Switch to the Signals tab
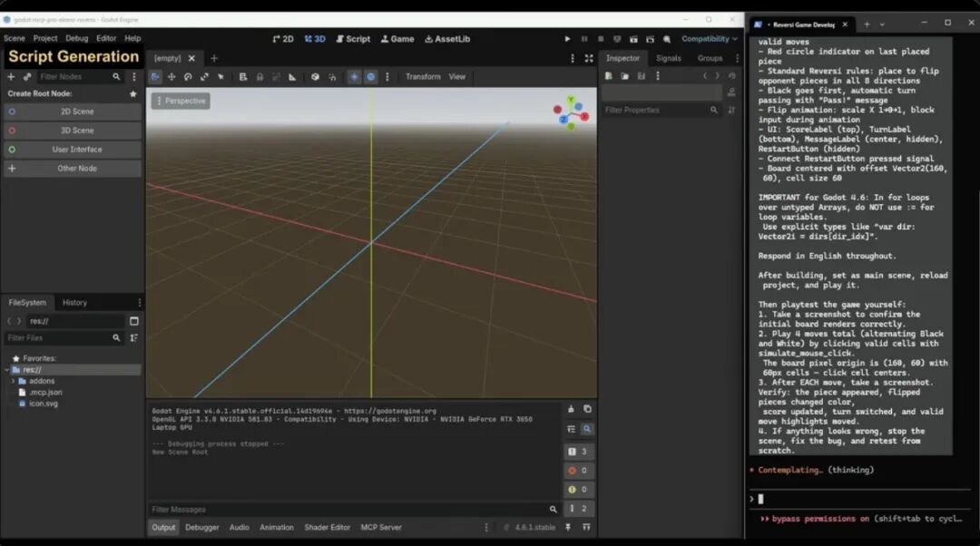Viewport: 980px width, 546px height. 668,58
